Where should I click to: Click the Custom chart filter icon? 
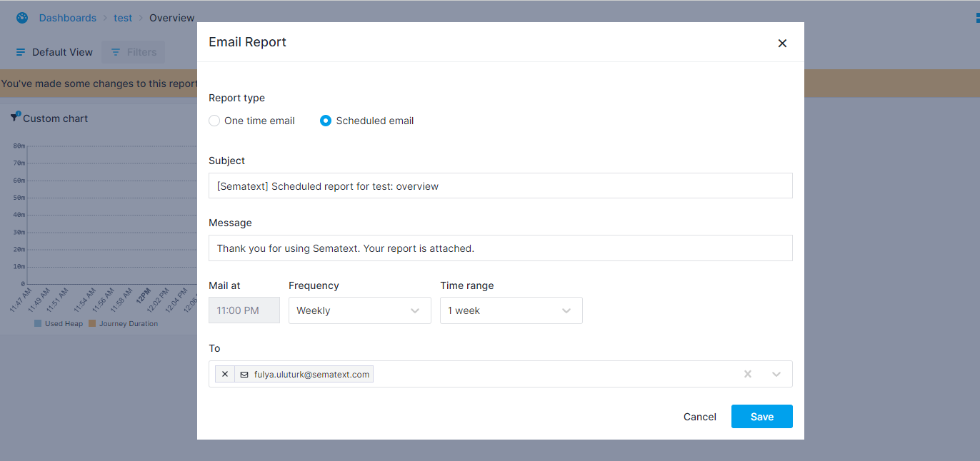coord(15,117)
